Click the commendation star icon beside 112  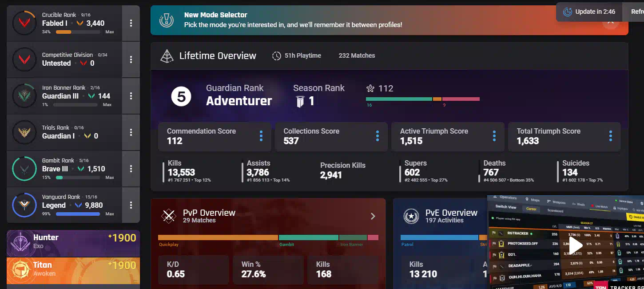point(370,88)
